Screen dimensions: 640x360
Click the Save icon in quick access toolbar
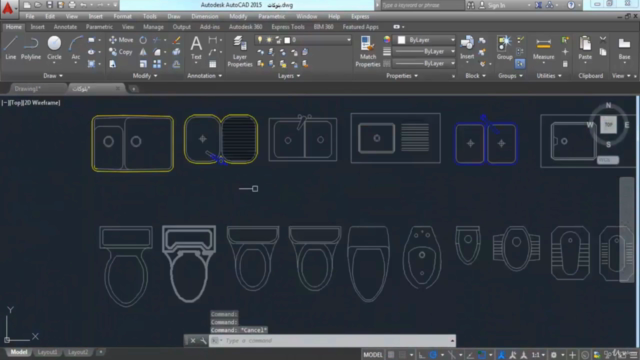coord(49,5)
